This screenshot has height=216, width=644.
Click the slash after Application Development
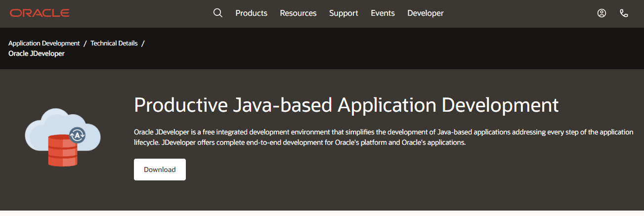tap(85, 43)
